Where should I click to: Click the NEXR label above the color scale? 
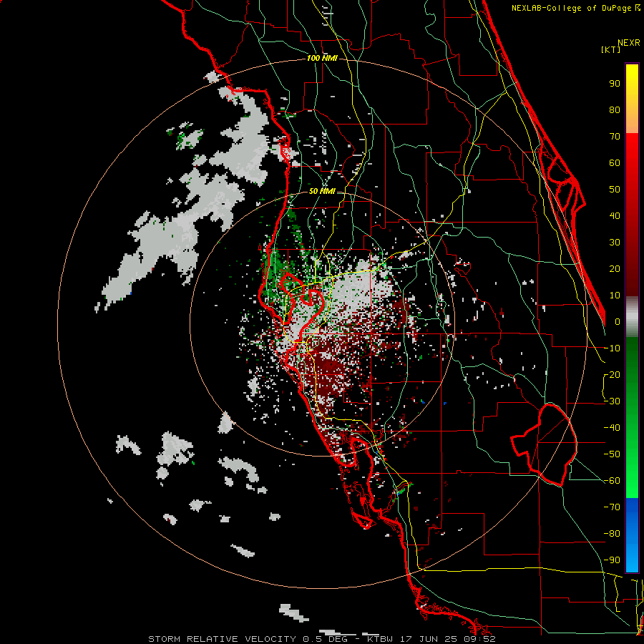pos(629,43)
